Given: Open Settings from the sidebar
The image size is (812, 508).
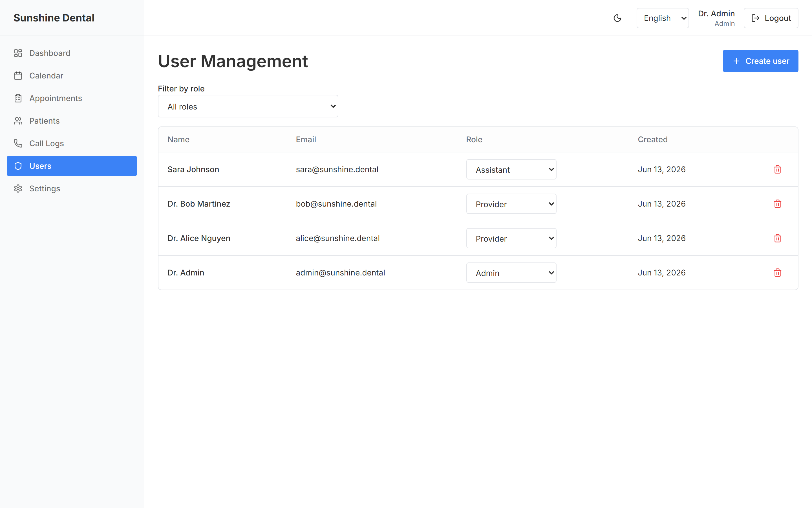Looking at the screenshot, I should click(x=72, y=189).
